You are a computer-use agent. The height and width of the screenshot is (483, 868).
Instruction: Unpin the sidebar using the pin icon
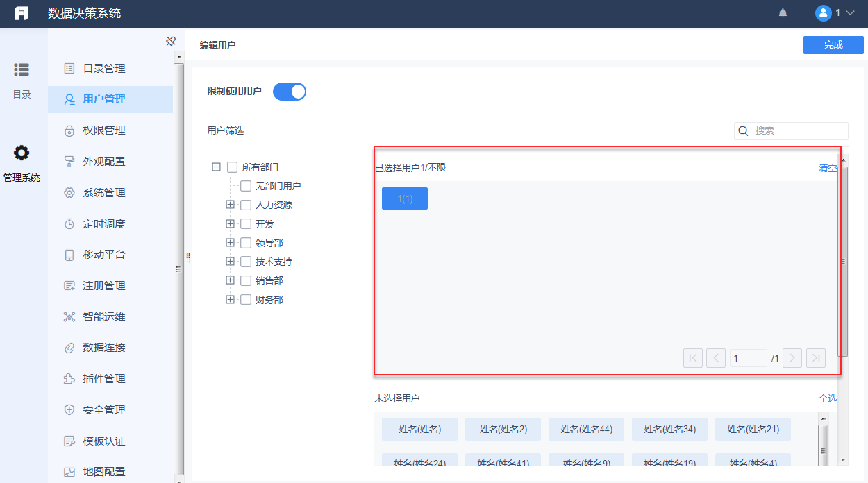[171, 41]
